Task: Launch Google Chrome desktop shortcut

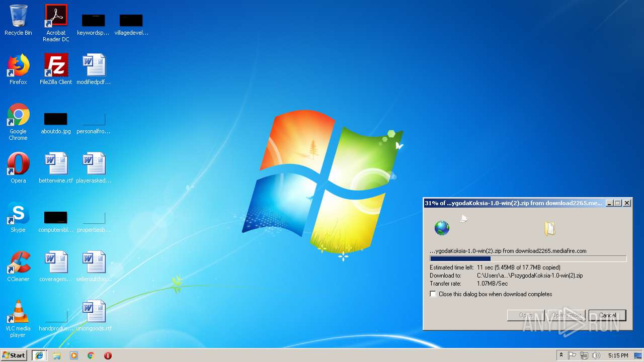Action: [18, 122]
